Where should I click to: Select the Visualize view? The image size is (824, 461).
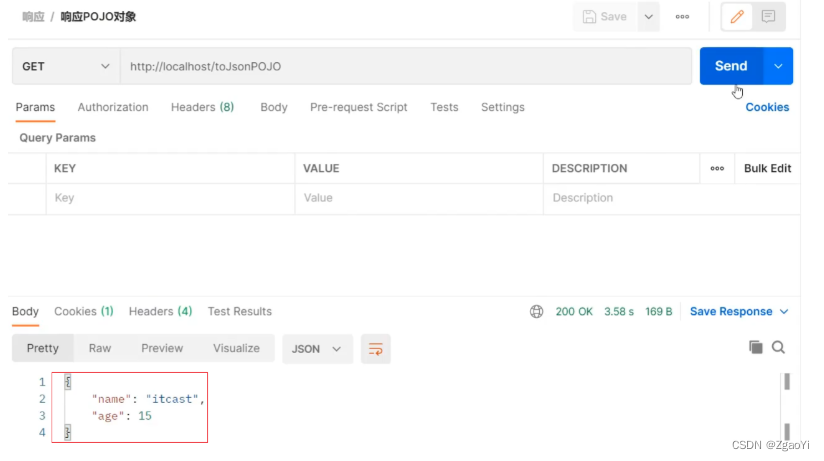(236, 349)
